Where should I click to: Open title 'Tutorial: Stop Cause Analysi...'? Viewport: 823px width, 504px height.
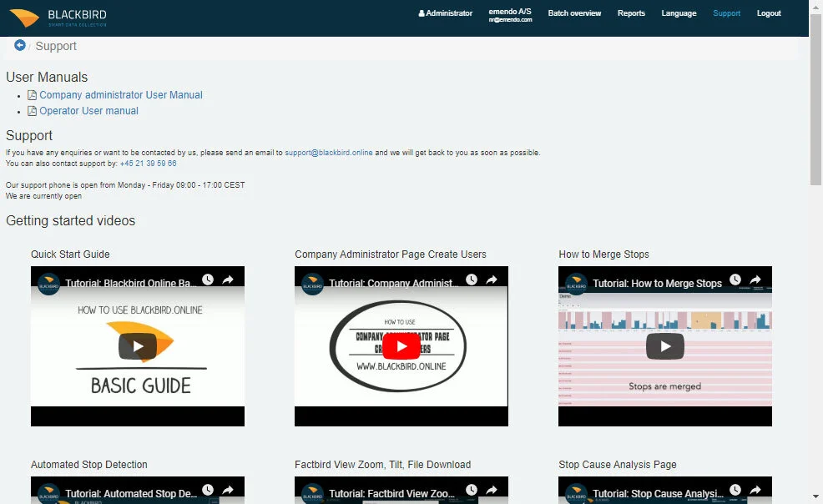point(659,493)
